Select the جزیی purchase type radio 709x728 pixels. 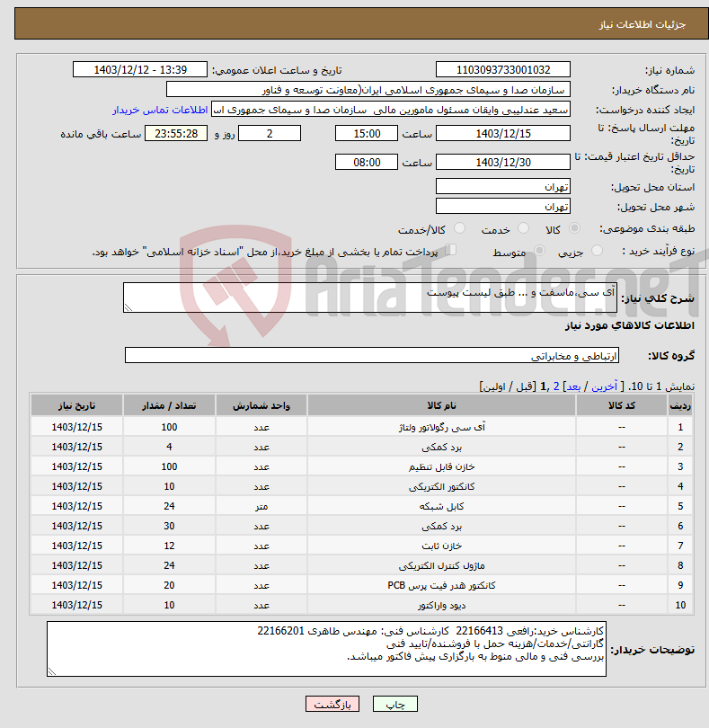click(597, 251)
